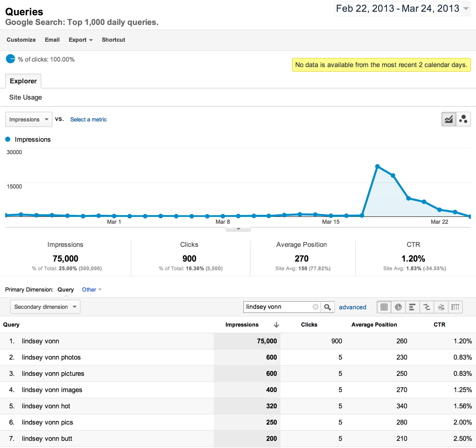Choose Query as primary dimension
Viewport: 476px width, 448px height.
coord(65,289)
